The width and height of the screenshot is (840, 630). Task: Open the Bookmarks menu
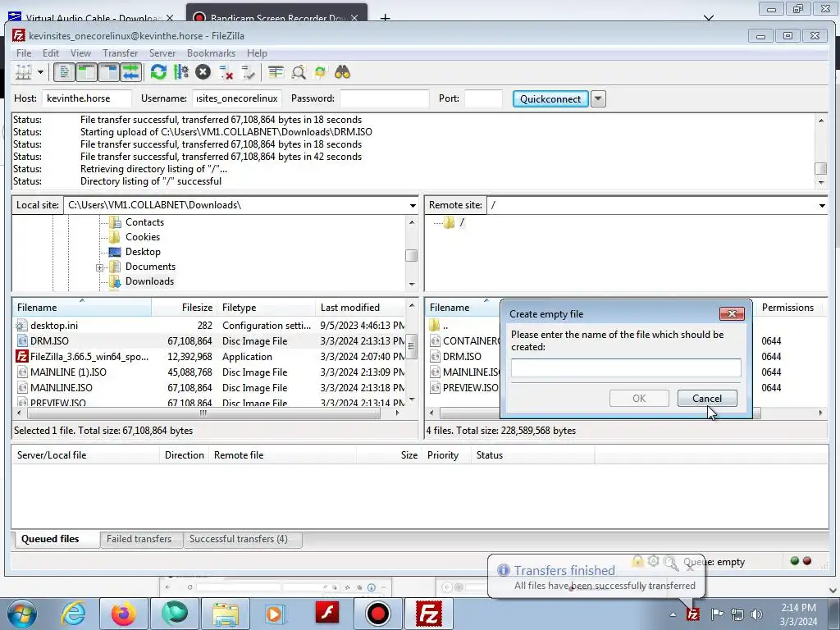coord(211,53)
